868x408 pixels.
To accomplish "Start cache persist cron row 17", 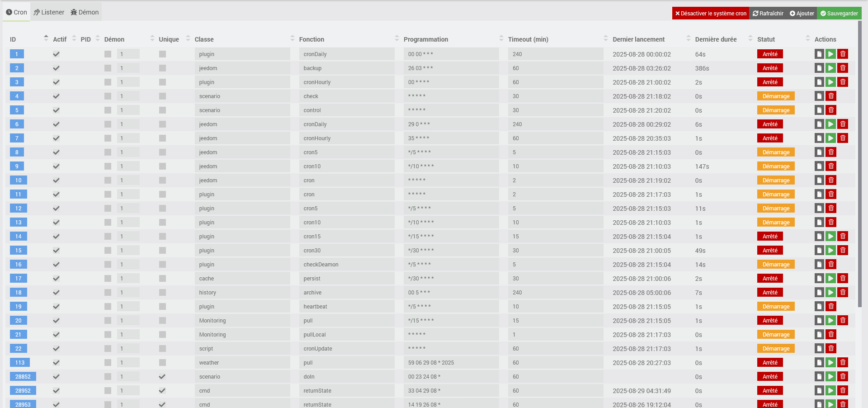I will 831,279.
